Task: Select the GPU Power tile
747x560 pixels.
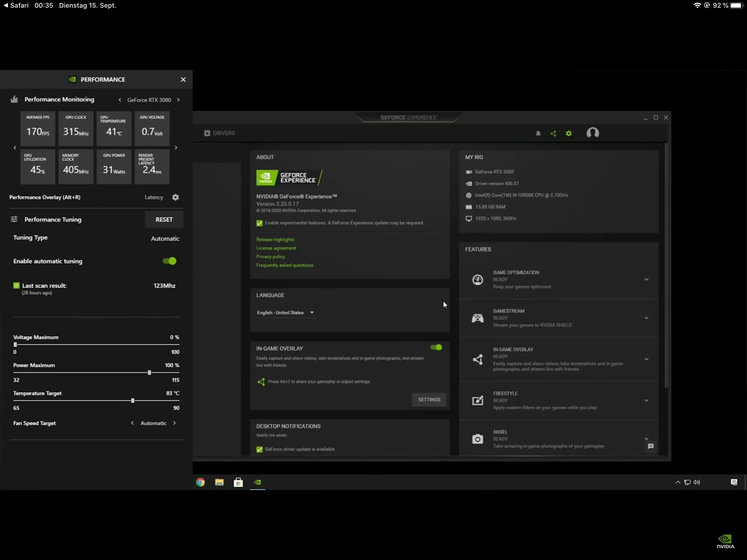Action: pos(114,167)
